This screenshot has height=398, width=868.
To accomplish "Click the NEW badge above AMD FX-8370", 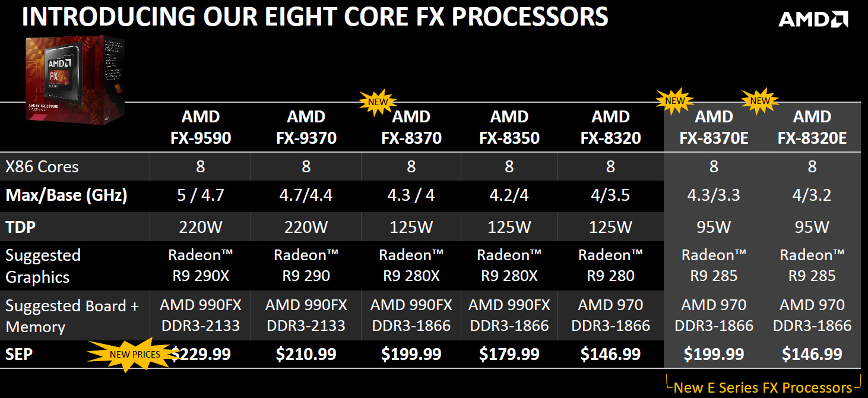I will click(377, 102).
